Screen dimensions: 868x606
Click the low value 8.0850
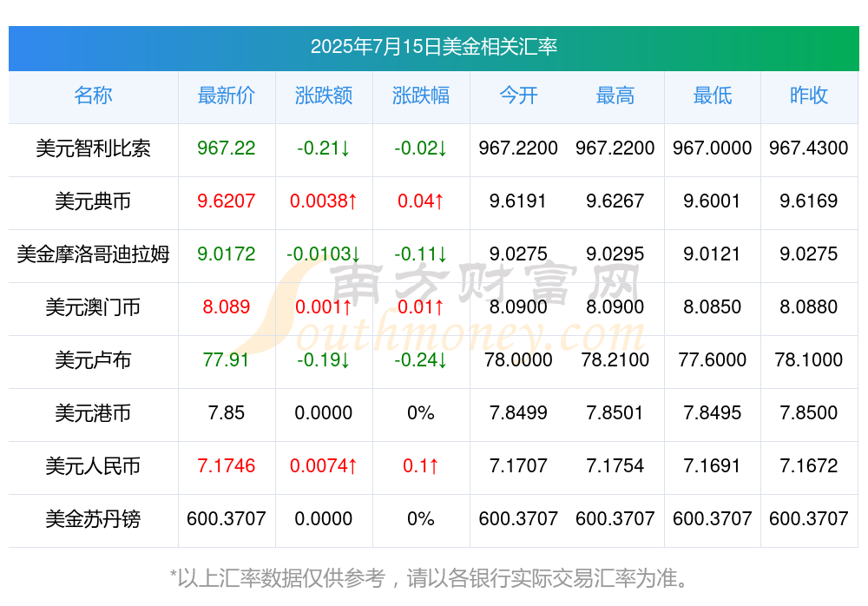click(713, 306)
